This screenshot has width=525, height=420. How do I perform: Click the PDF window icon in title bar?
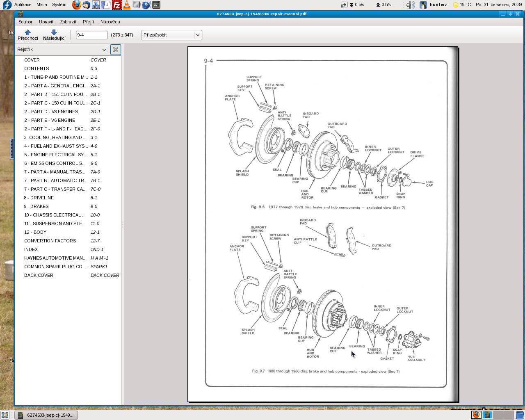pyautogui.click(x=20, y=14)
